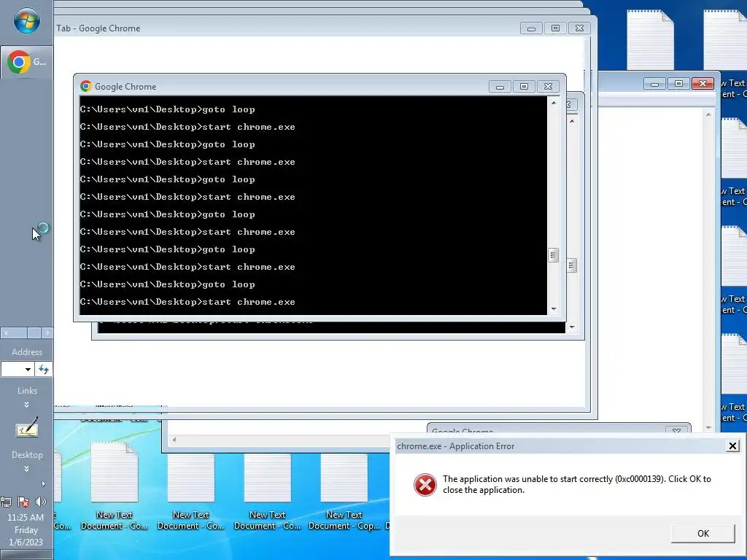The height and width of the screenshot is (560, 747).
Task: Click the 'Links' toolbar label
Action: [x=27, y=391]
